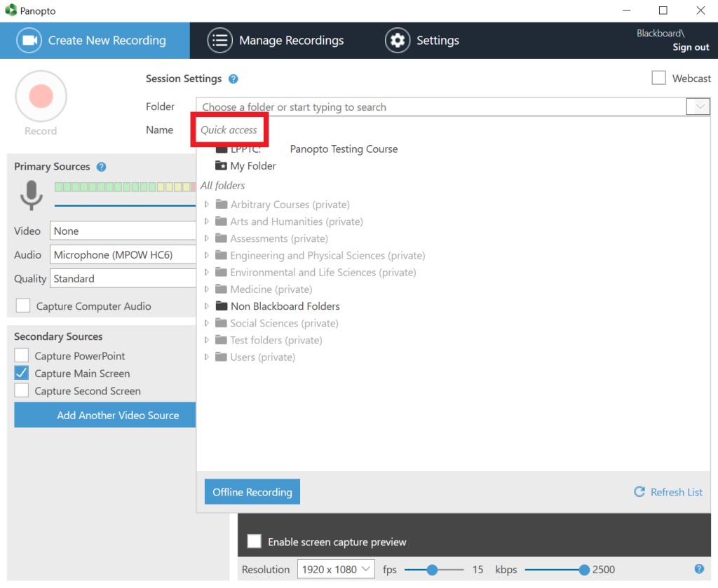Image resolution: width=718 pixels, height=588 pixels.
Task: Click the Refresh List link
Action: 668,492
